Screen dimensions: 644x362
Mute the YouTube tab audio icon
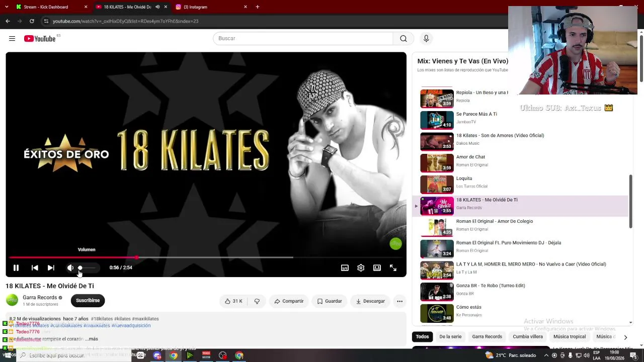[157, 7]
